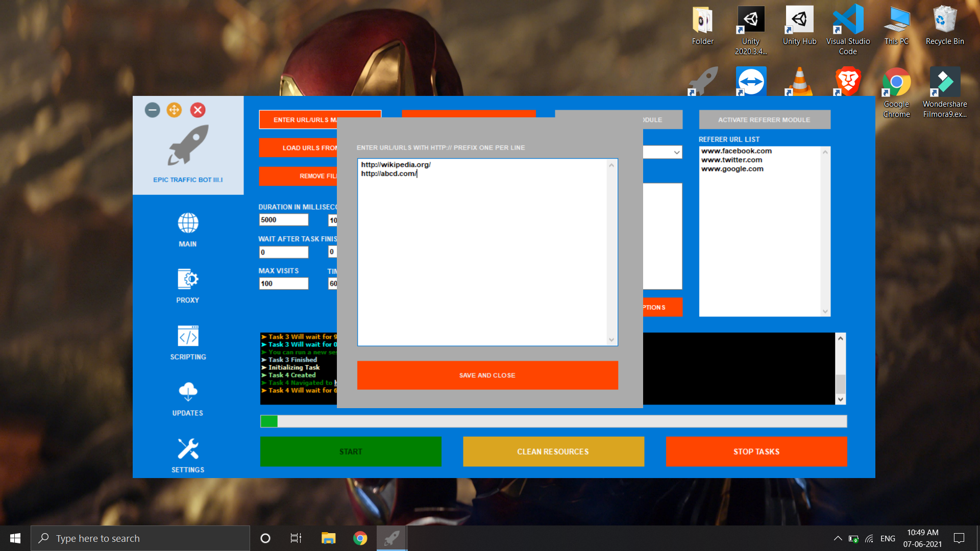The height and width of the screenshot is (551, 980).
Task: Click the Epic Traffic Bot rocket logo
Action: tap(188, 145)
